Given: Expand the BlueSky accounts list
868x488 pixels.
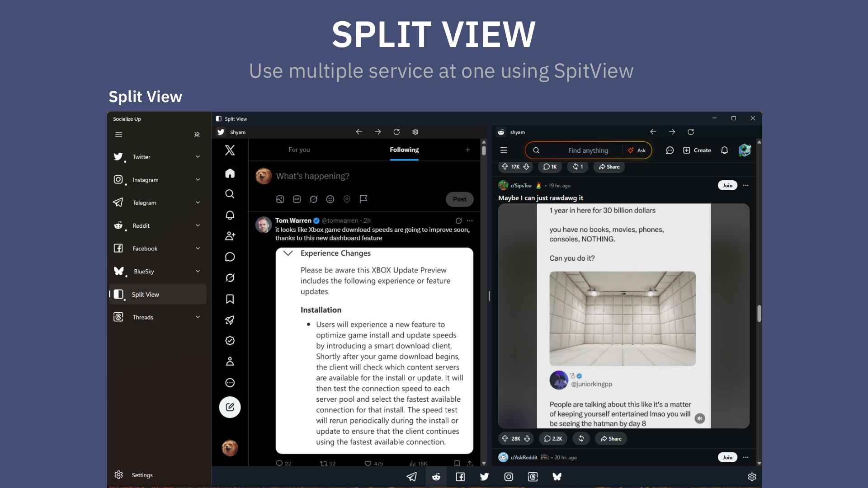Looking at the screenshot, I should point(198,271).
